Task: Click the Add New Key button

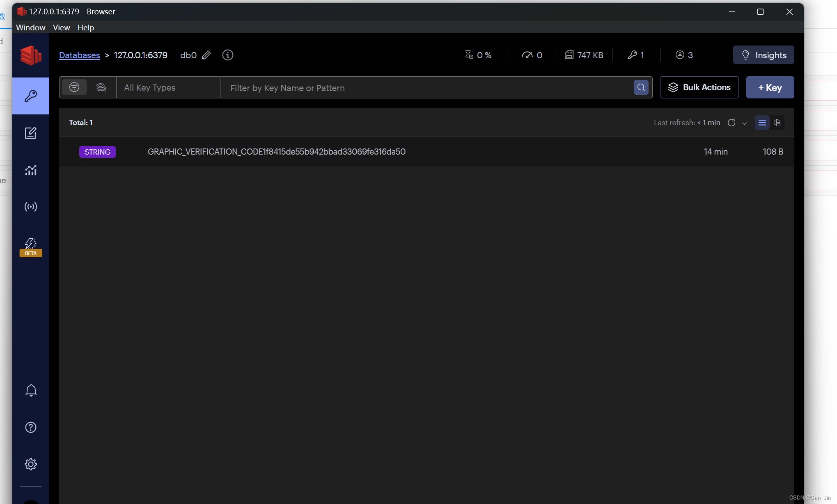Action: [x=770, y=87]
